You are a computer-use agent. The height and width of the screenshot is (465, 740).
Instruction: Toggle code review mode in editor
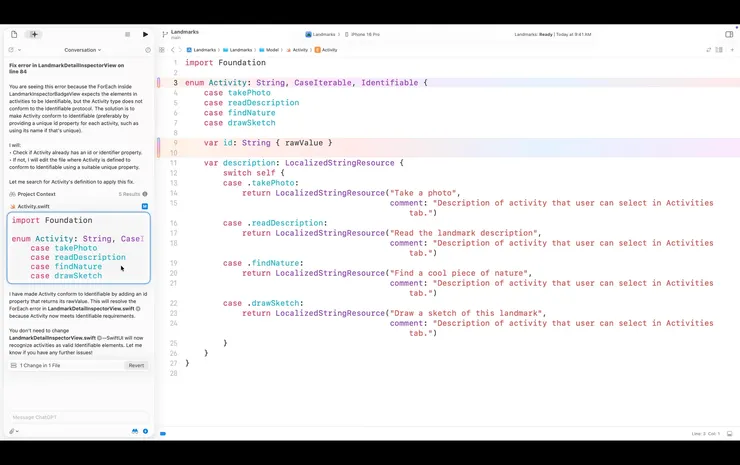click(x=708, y=50)
